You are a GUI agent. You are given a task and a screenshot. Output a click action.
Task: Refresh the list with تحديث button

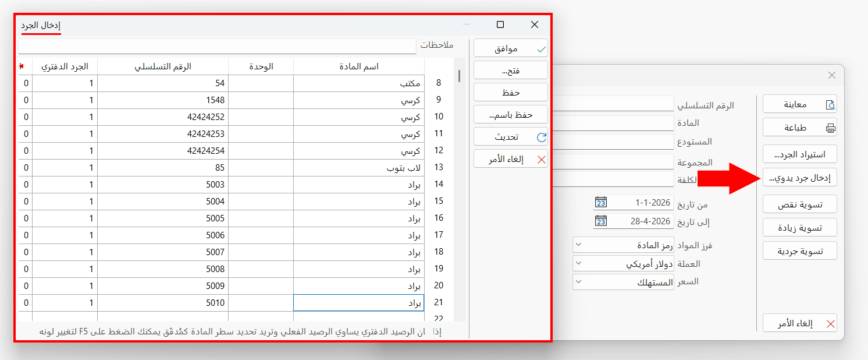point(510,137)
